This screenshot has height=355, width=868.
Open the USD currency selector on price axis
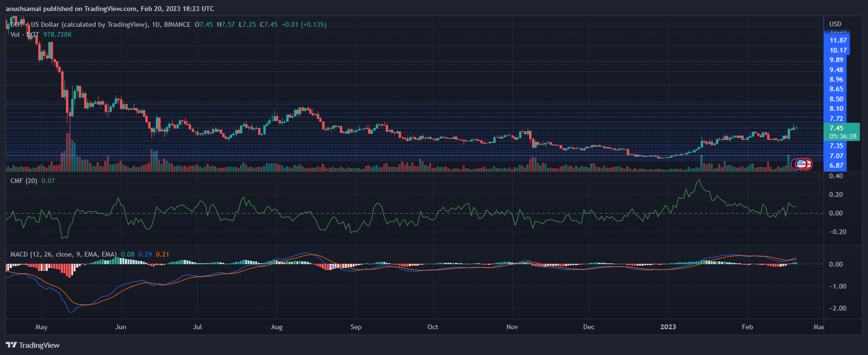point(835,24)
